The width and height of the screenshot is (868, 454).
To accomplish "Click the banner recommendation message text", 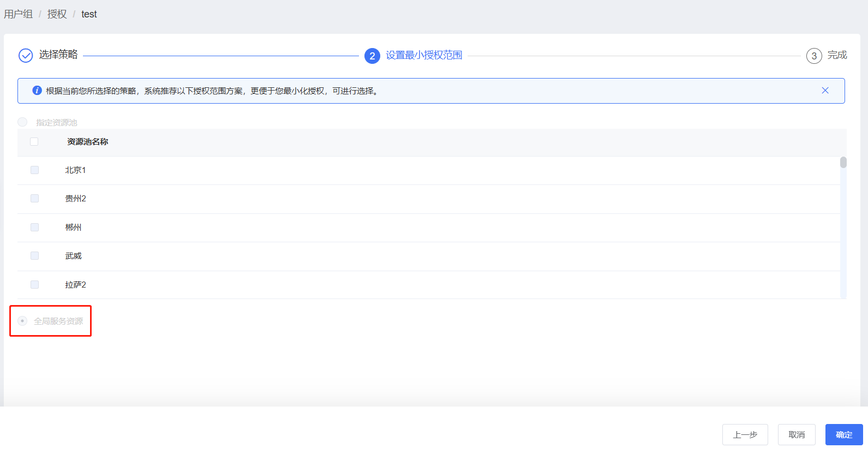I will pyautogui.click(x=212, y=91).
